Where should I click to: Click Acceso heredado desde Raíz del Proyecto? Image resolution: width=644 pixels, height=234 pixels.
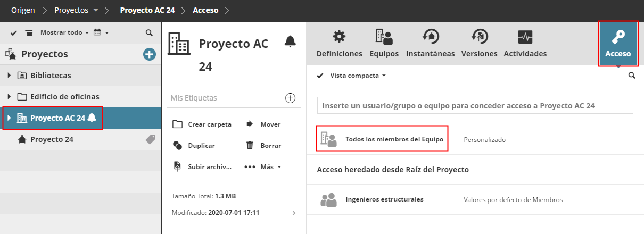(393, 170)
